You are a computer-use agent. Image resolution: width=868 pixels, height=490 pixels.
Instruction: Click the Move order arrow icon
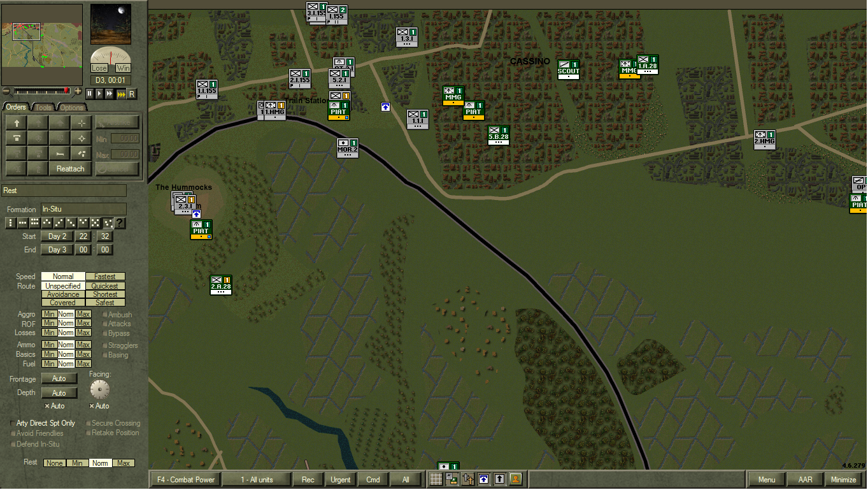point(17,122)
